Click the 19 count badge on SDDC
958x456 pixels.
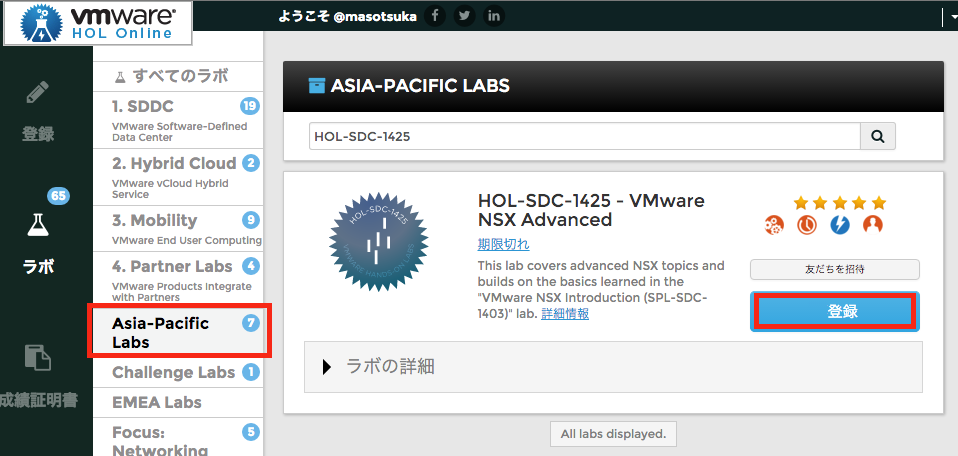click(249, 106)
